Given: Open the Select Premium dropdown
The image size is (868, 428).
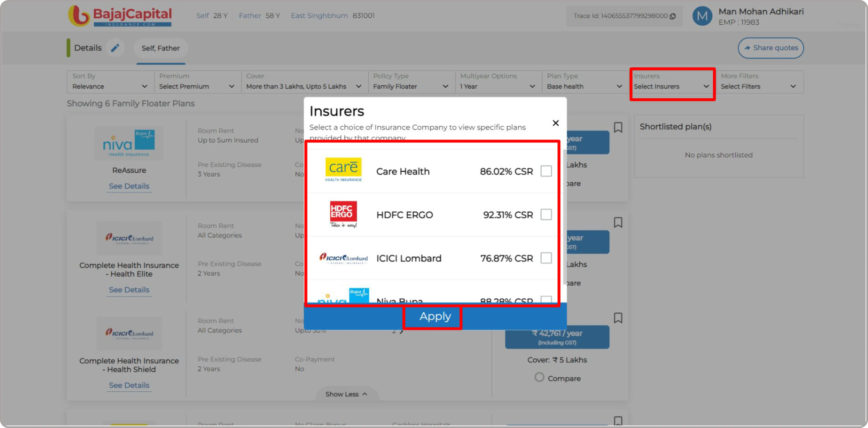Looking at the screenshot, I should (x=197, y=82).
